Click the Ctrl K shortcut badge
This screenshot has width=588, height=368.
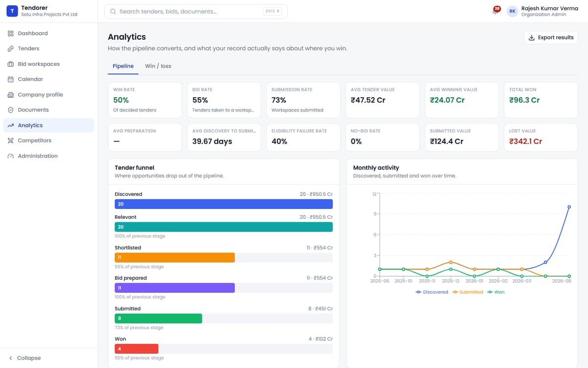[272, 11]
